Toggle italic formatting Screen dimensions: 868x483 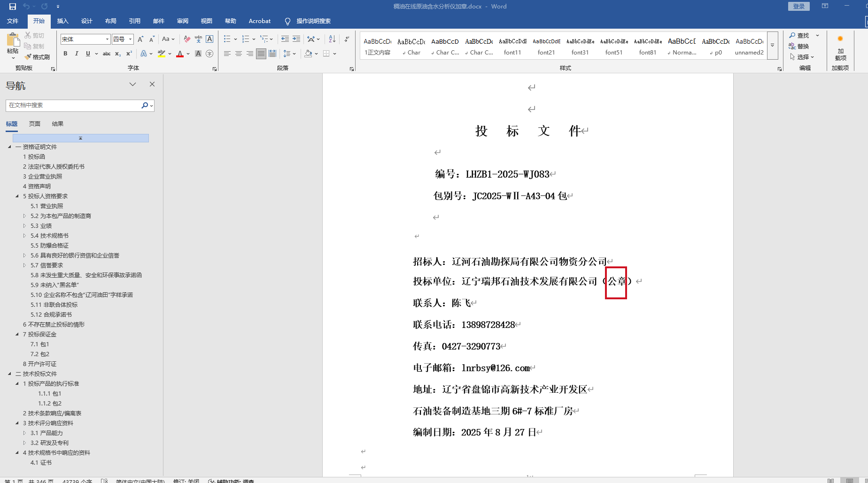click(77, 54)
